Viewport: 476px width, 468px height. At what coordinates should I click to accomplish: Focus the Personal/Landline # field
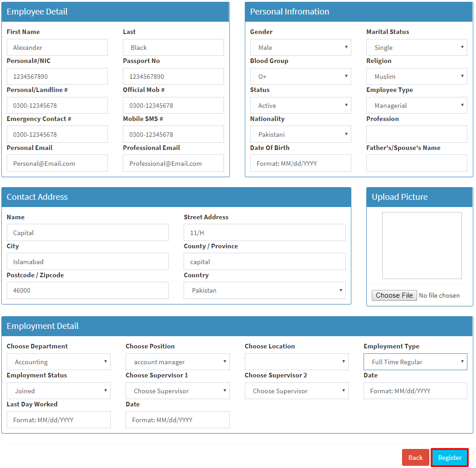click(57, 105)
